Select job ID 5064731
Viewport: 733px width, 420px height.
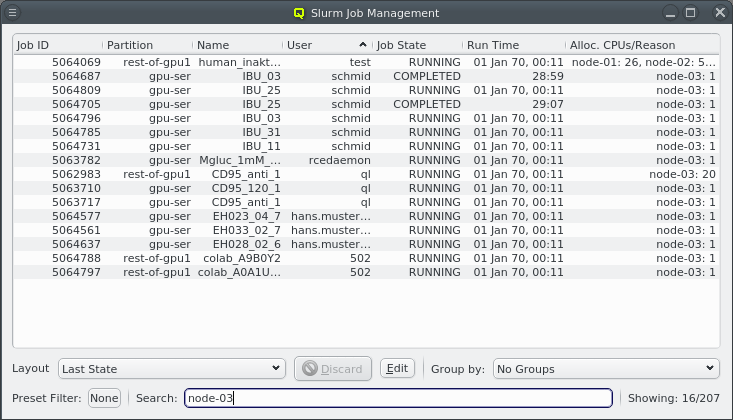click(x=76, y=146)
